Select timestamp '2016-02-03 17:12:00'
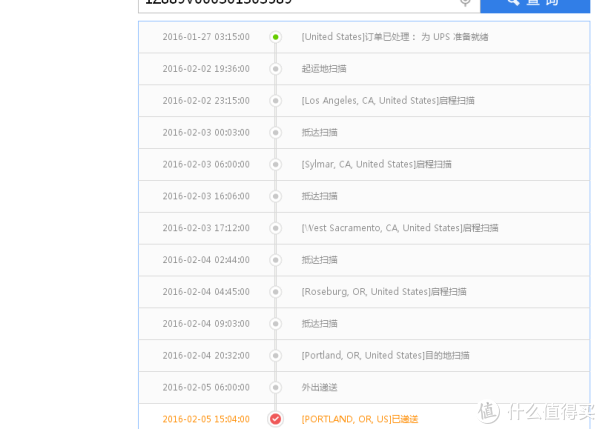 coord(206,228)
